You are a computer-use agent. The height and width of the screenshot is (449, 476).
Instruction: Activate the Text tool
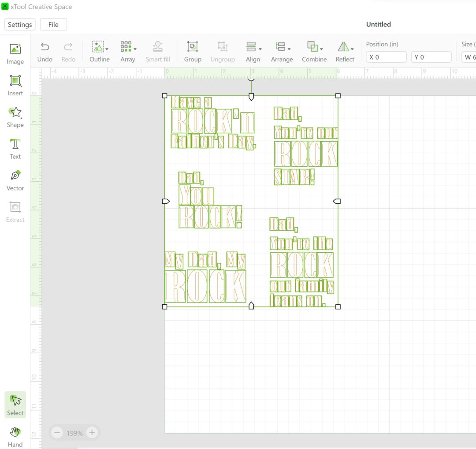[15, 149]
